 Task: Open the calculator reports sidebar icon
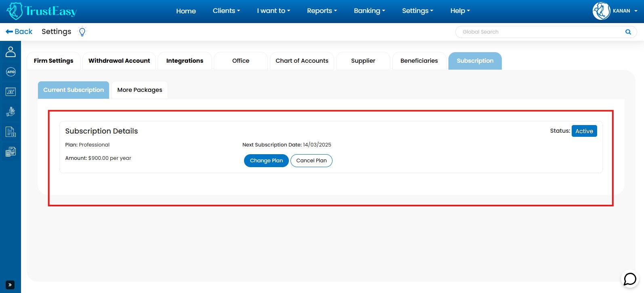pyautogui.click(x=11, y=152)
